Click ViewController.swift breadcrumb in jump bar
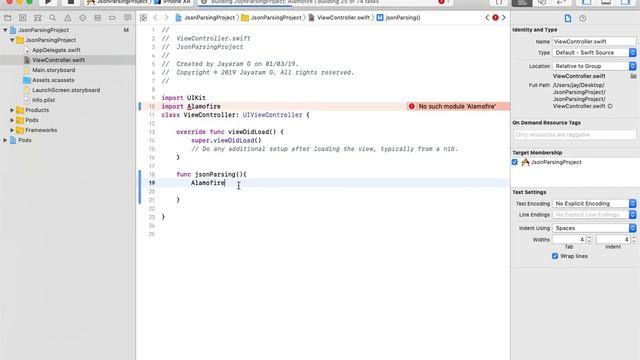Image resolution: width=640 pixels, height=360 pixels. pos(339,18)
